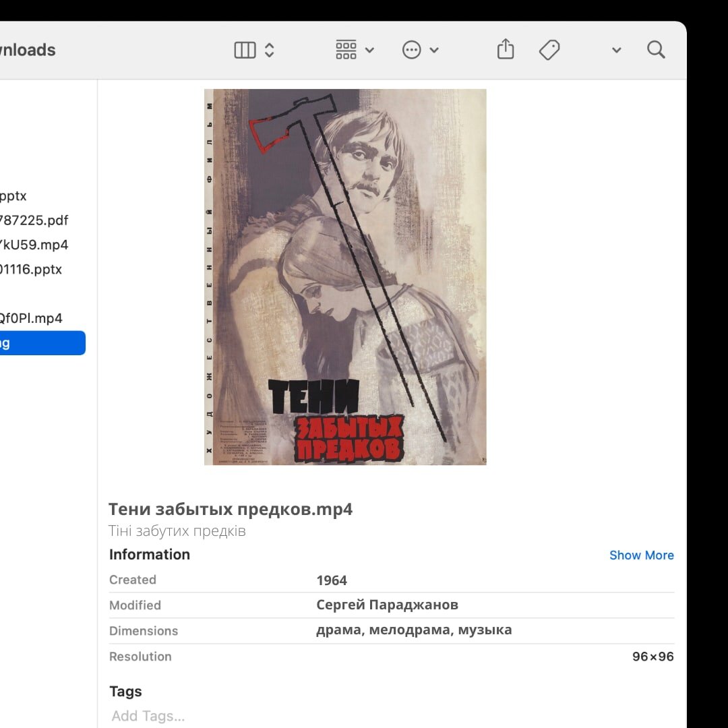The image size is (728, 728).
Task: Click the Created value 1964
Action: 332,580
